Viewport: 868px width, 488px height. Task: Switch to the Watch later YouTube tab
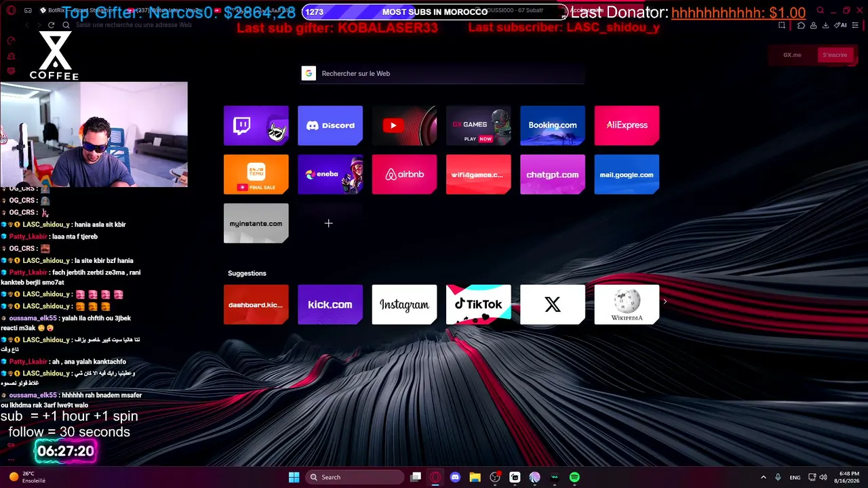tap(166, 10)
